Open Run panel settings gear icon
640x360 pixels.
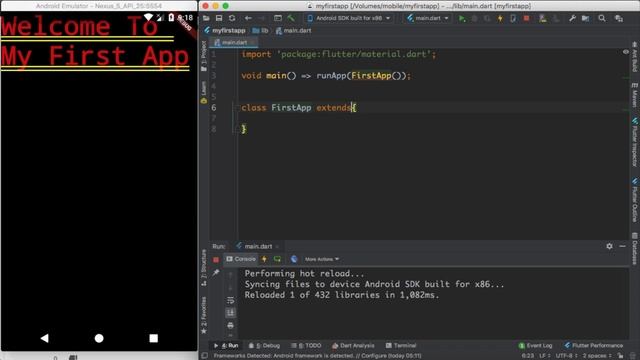click(x=609, y=246)
